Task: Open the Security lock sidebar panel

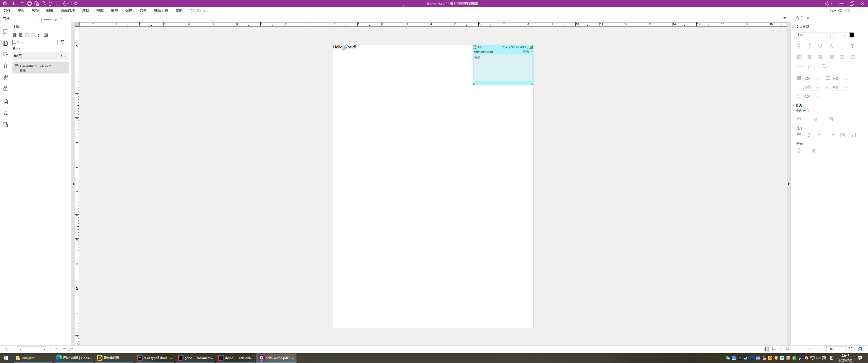Action: click(x=5, y=88)
